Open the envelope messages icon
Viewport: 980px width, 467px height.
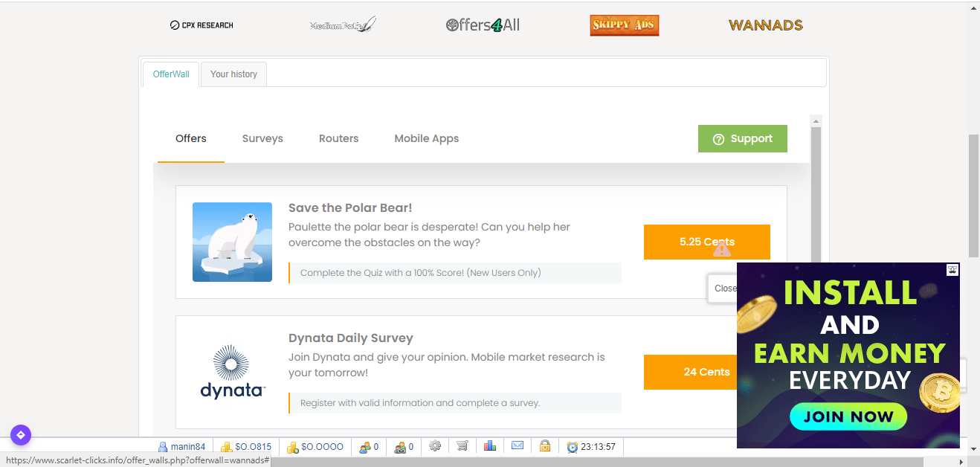(518, 446)
